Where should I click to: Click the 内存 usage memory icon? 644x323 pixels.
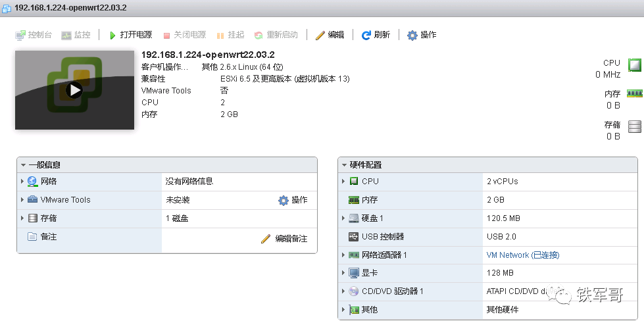pos(635,93)
